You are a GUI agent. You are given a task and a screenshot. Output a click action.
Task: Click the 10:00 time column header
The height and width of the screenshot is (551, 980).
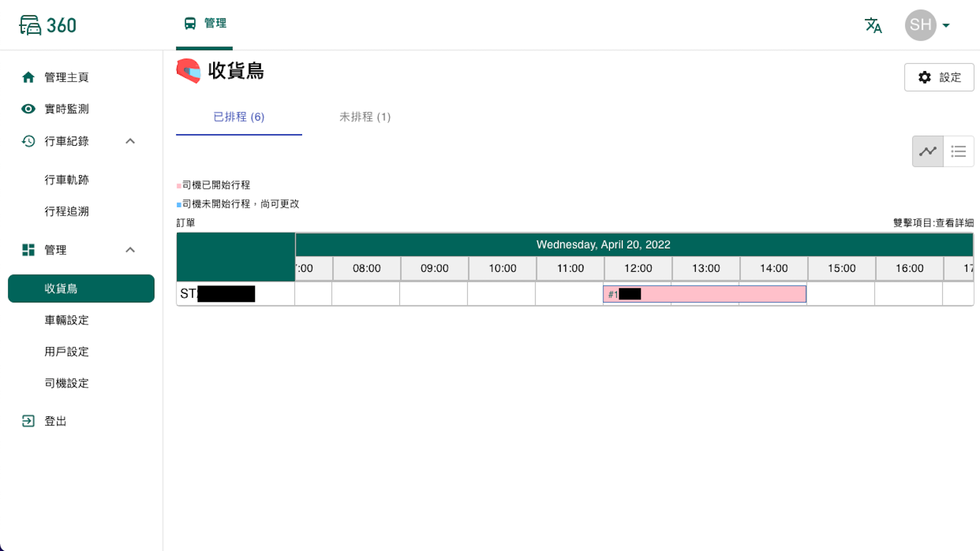pos(502,268)
